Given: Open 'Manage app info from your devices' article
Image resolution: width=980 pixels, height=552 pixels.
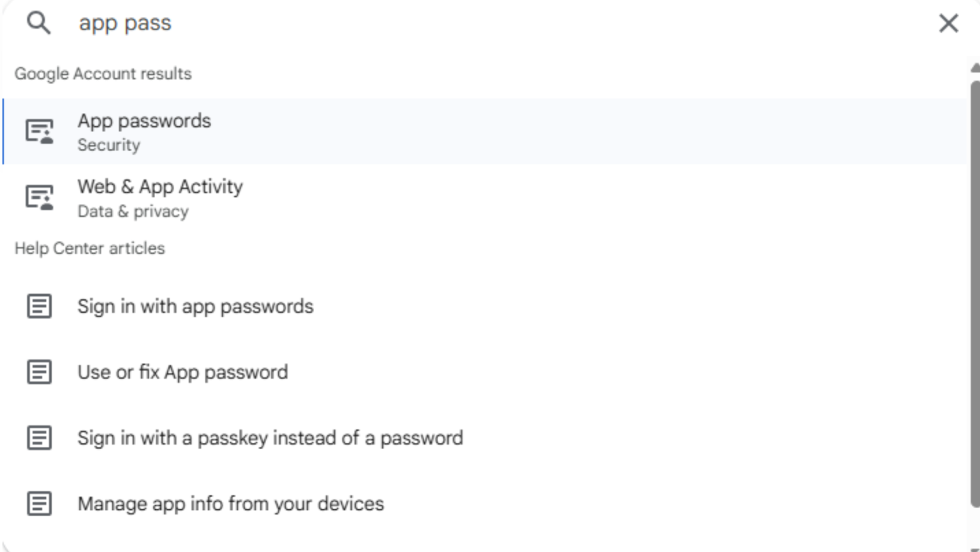Looking at the screenshot, I should click(x=230, y=504).
